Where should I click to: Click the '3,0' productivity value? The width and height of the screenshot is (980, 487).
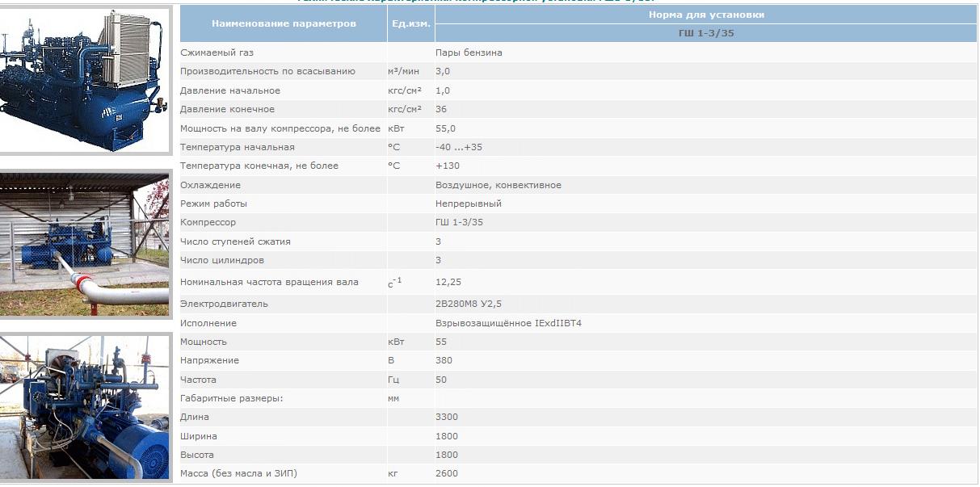pyautogui.click(x=443, y=71)
